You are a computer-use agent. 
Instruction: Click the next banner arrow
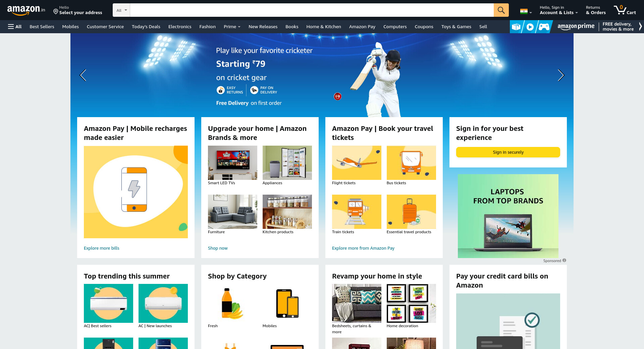pyautogui.click(x=560, y=75)
